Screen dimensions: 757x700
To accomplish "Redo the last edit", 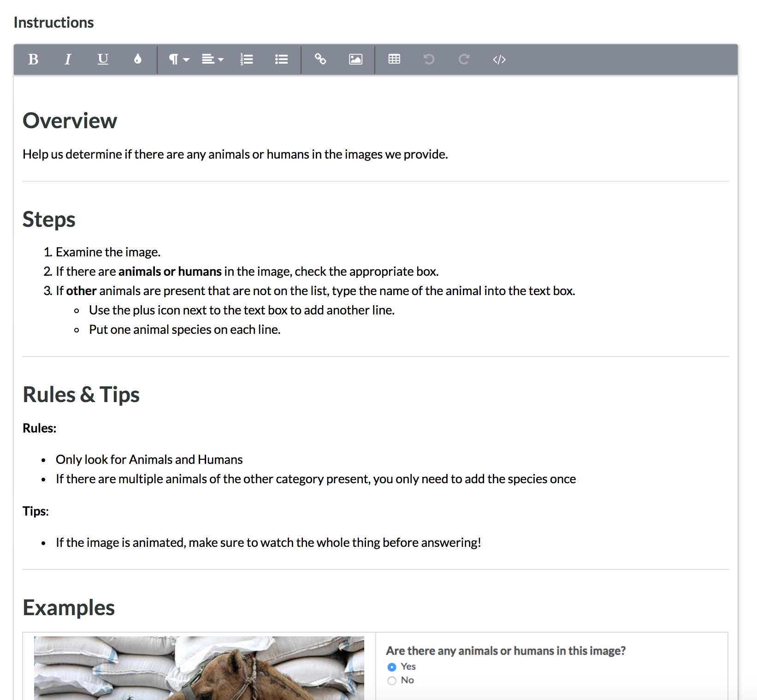I will tap(464, 59).
